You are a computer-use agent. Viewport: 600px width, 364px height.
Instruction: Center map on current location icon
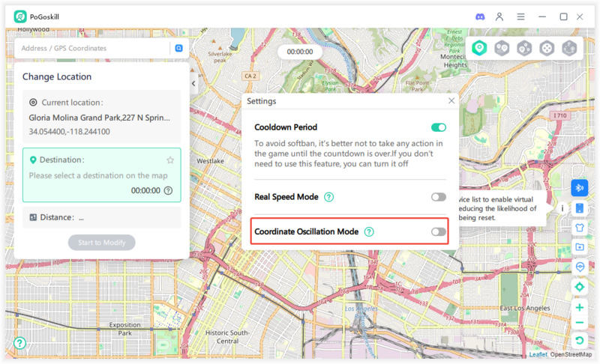[x=579, y=286]
